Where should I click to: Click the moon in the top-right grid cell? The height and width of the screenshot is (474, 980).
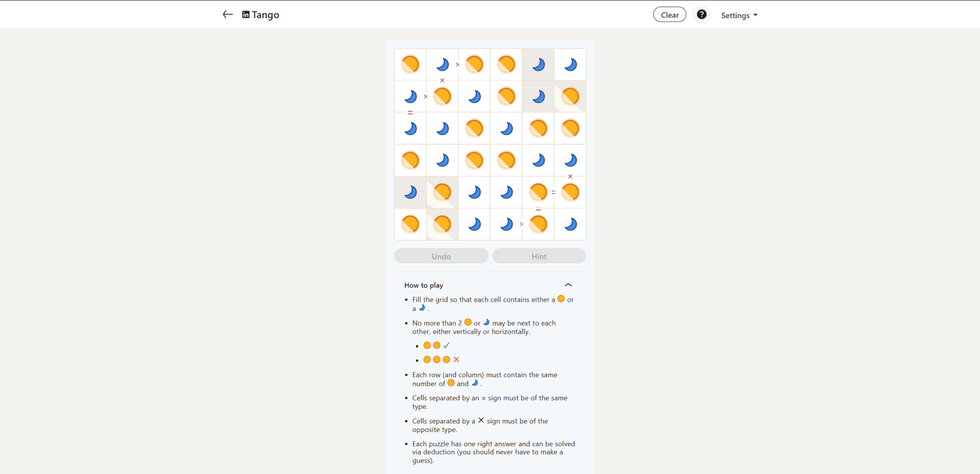pos(570,64)
